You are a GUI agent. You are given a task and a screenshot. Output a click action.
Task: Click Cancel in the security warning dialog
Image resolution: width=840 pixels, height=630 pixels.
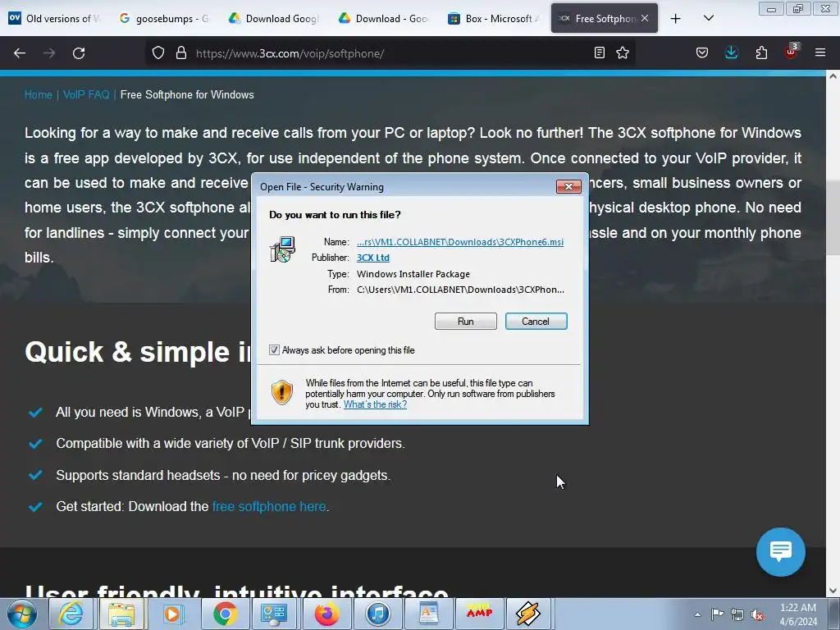tap(536, 322)
